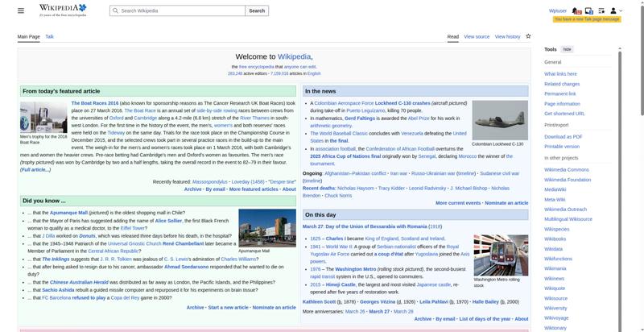Hide the Tools sidebar panel
644x332 pixels.
pyautogui.click(x=568, y=49)
